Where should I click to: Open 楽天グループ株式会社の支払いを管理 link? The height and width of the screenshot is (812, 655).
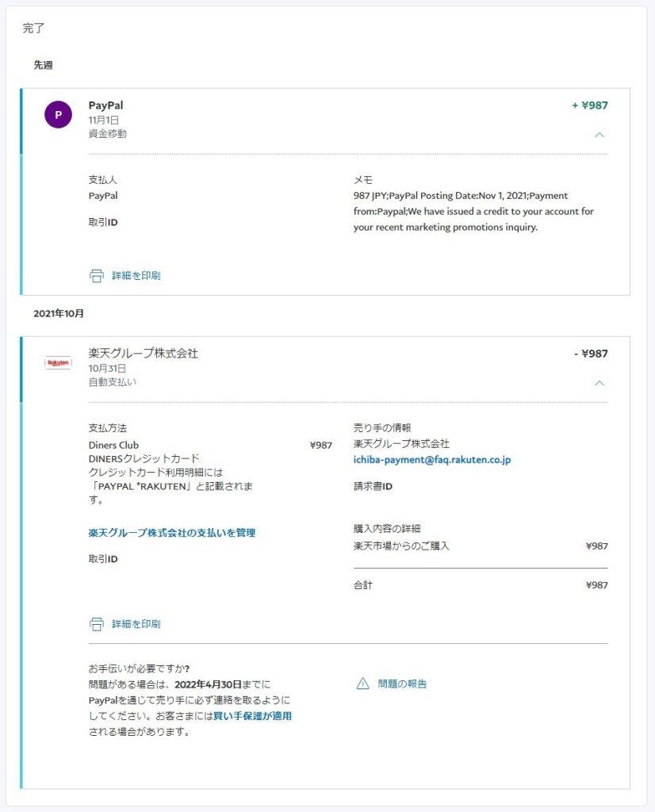coord(172,533)
